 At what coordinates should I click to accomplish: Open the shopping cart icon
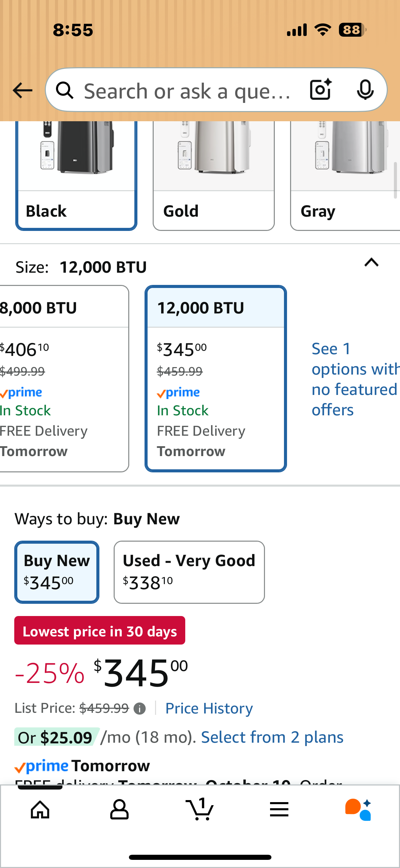point(200,810)
